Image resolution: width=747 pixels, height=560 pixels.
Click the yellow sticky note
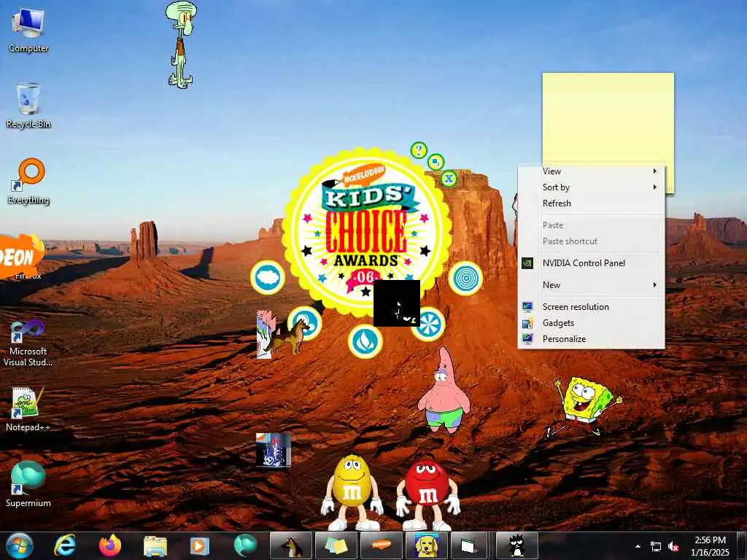coord(608,118)
